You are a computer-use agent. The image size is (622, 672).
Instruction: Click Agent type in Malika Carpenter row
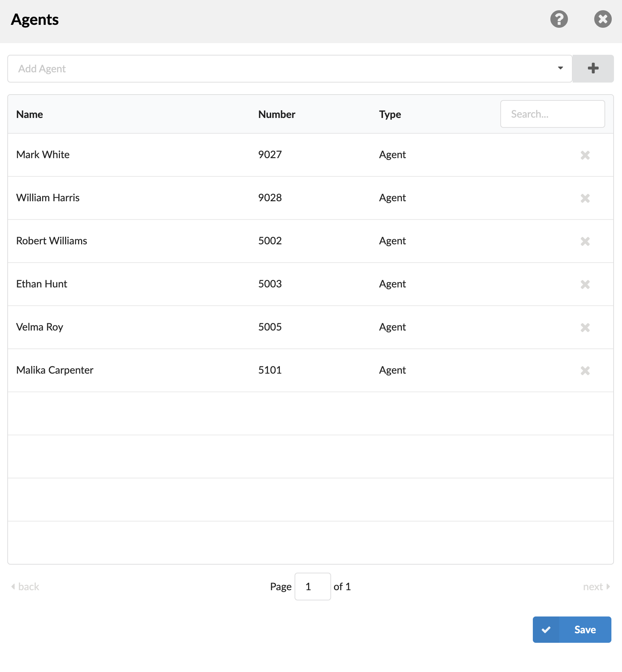click(x=392, y=370)
